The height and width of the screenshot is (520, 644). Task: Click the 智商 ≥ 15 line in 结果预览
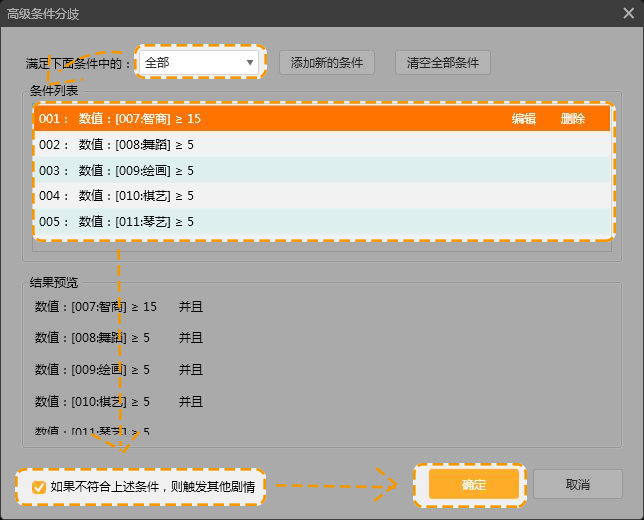pos(96,306)
